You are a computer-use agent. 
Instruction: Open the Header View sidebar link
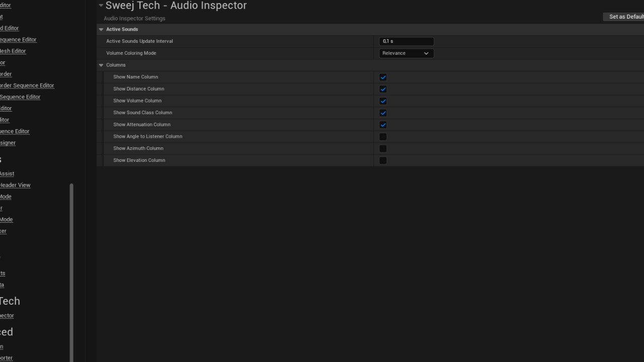tap(15, 185)
